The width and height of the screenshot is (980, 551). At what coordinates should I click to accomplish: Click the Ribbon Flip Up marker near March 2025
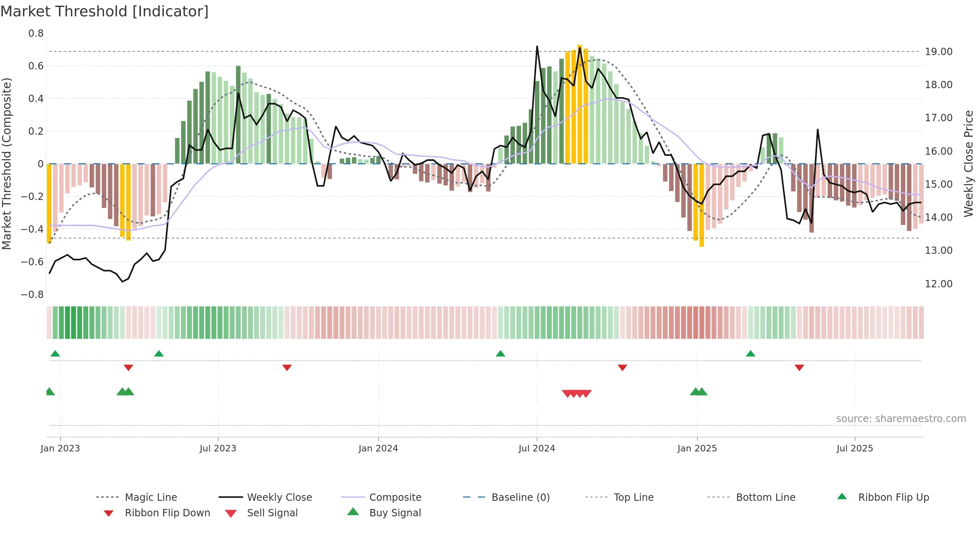pyautogui.click(x=751, y=353)
